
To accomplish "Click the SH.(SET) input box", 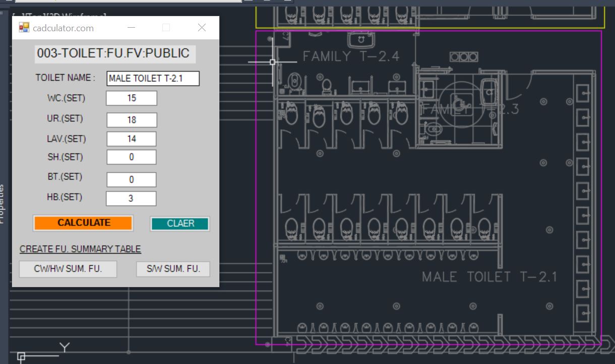I will pos(131,157).
